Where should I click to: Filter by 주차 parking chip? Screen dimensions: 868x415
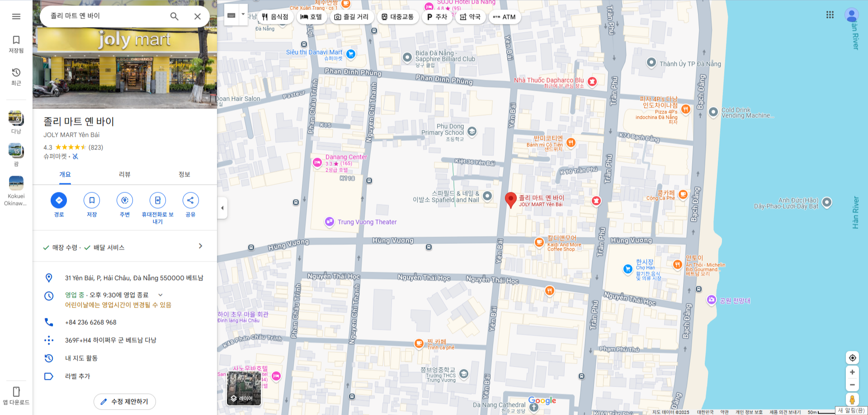(x=437, y=17)
